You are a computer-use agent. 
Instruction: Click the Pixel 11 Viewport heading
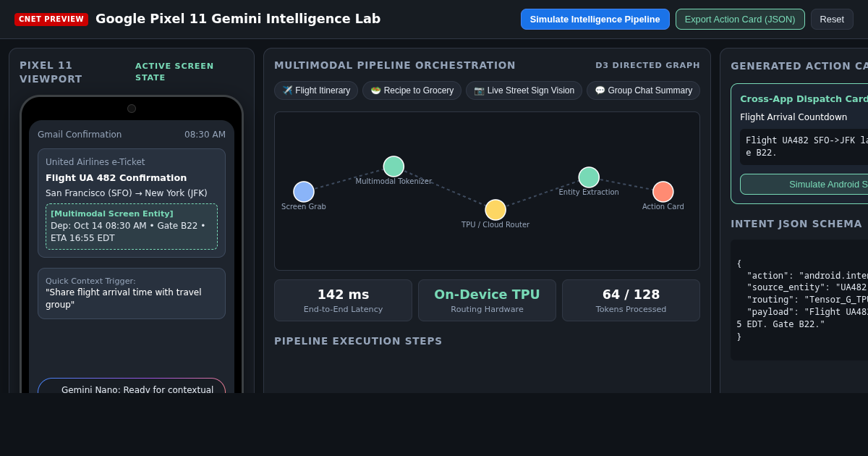pos(51,72)
